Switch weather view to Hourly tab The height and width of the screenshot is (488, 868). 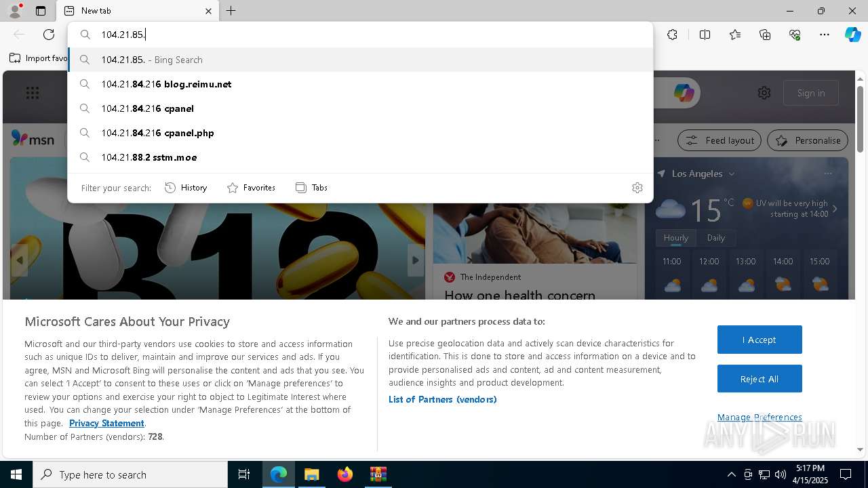tap(675, 238)
